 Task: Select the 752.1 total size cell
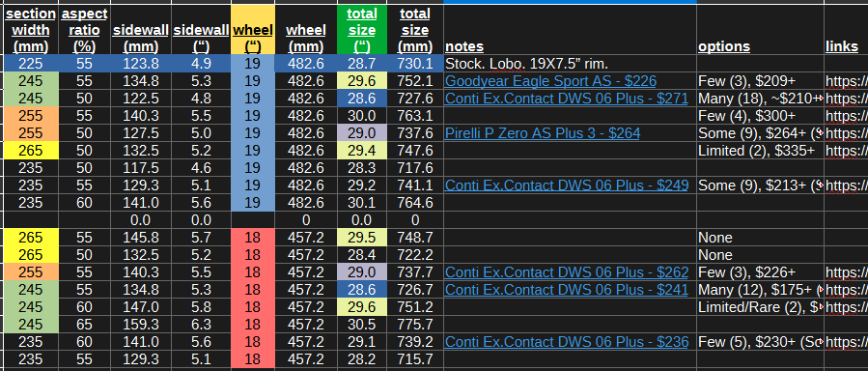coord(414,81)
